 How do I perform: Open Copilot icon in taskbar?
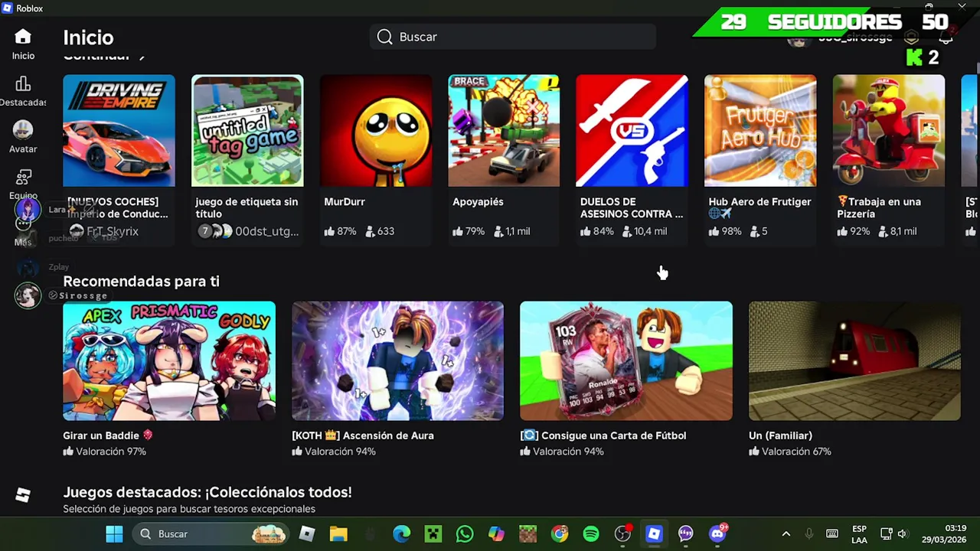497,534
